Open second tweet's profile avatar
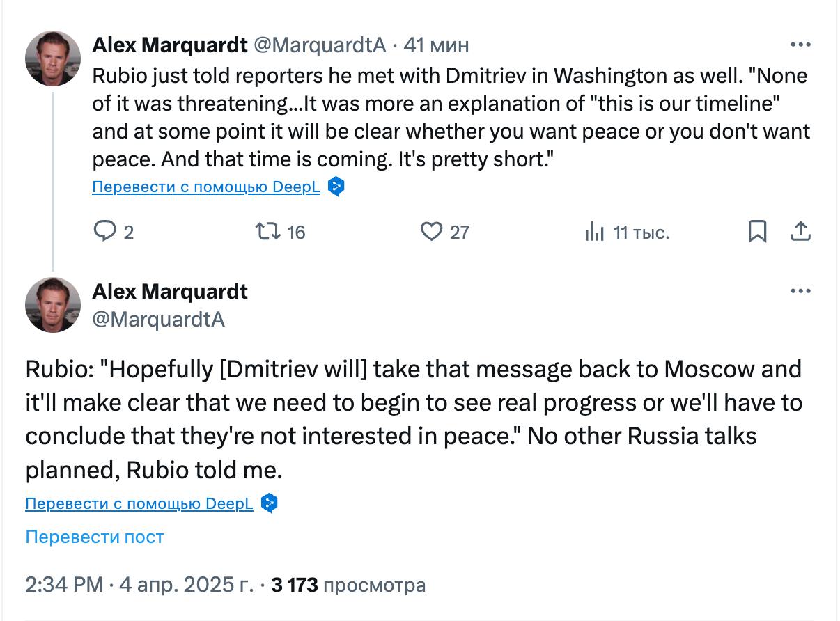The image size is (840, 621). click(x=53, y=305)
